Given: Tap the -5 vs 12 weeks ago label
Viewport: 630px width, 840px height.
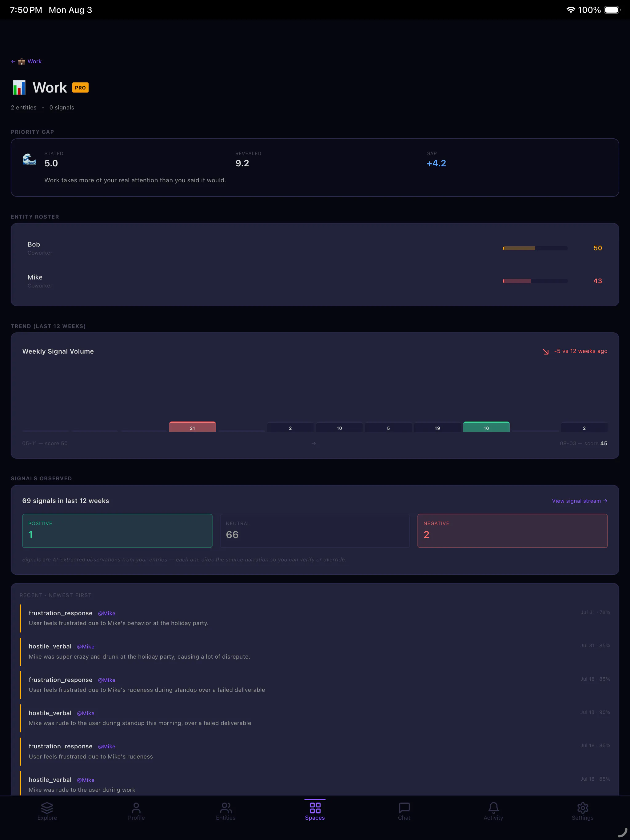Looking at the screenshot, I should [x=580, y=351].
